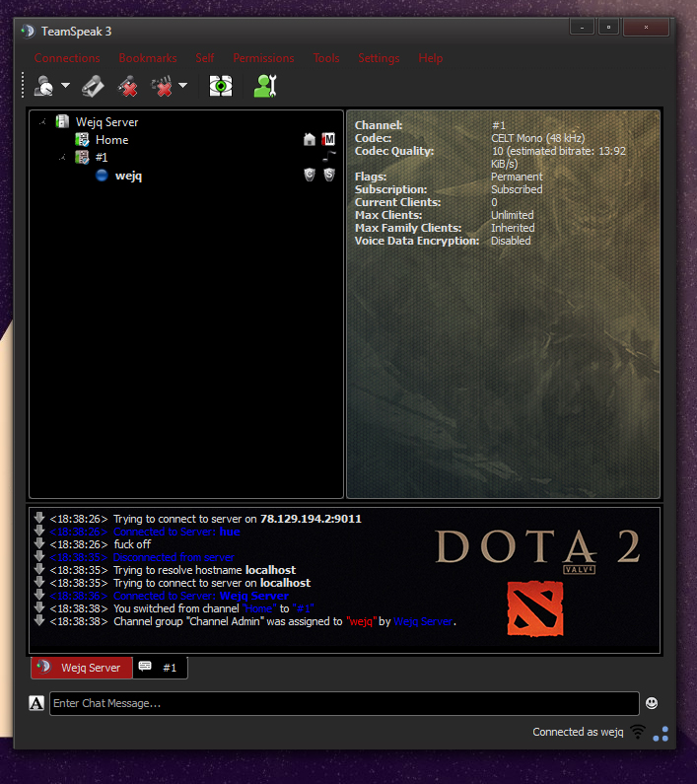The image size is (697, 784).
Task: Click the Home channel moderated M icon
Action: 328,139
